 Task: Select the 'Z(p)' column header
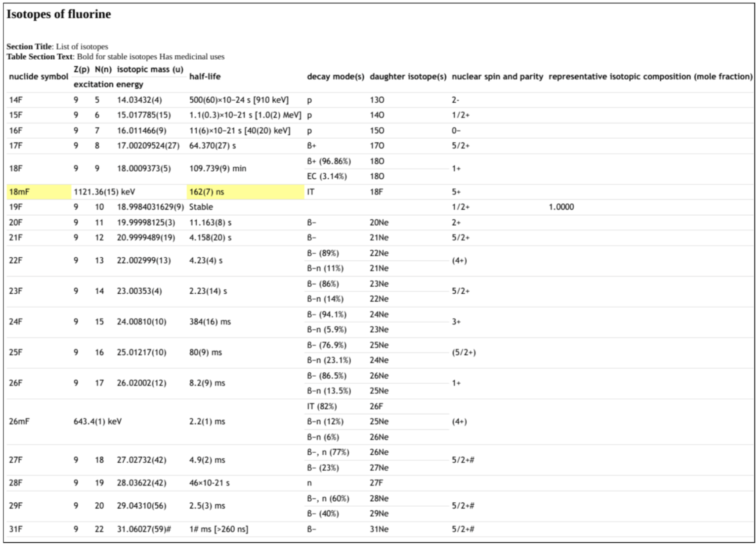(82, 69)
